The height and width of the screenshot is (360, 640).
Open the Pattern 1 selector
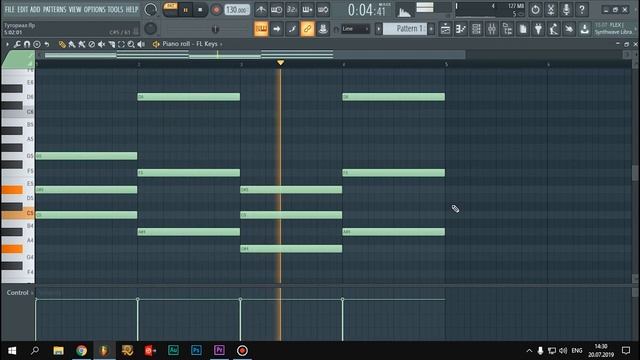pyautogui.click(x=406, y=29)
